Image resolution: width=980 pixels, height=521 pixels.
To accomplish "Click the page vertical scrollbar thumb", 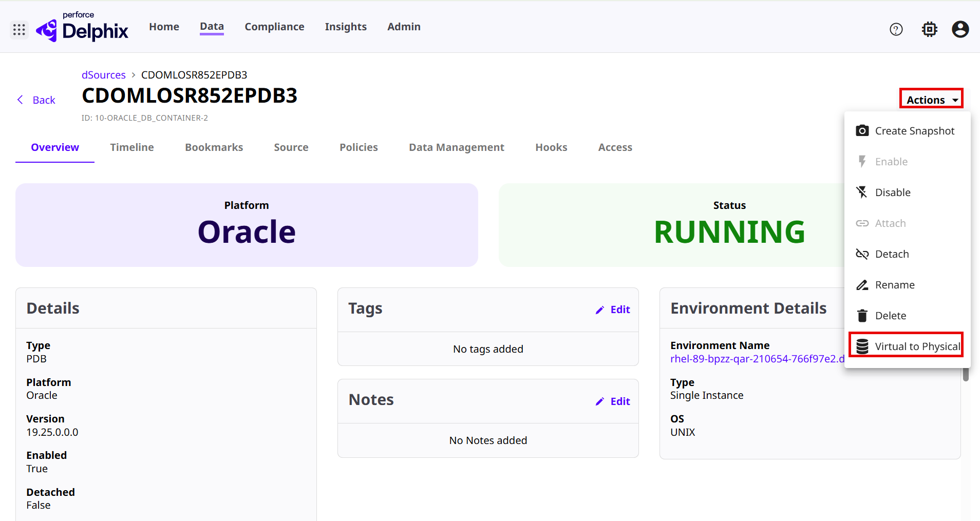I will point(966,374).
